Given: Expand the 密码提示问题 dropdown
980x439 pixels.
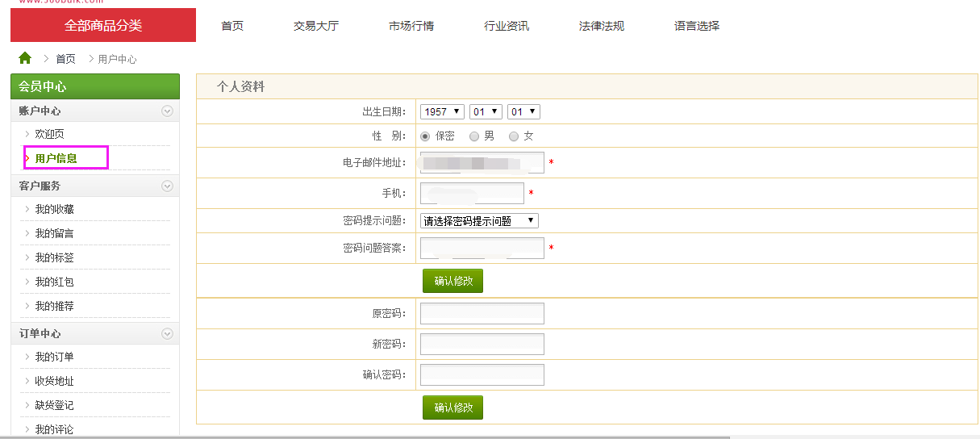Looking at the screenshot, I should pyautogui.click(x=479, y=220).
